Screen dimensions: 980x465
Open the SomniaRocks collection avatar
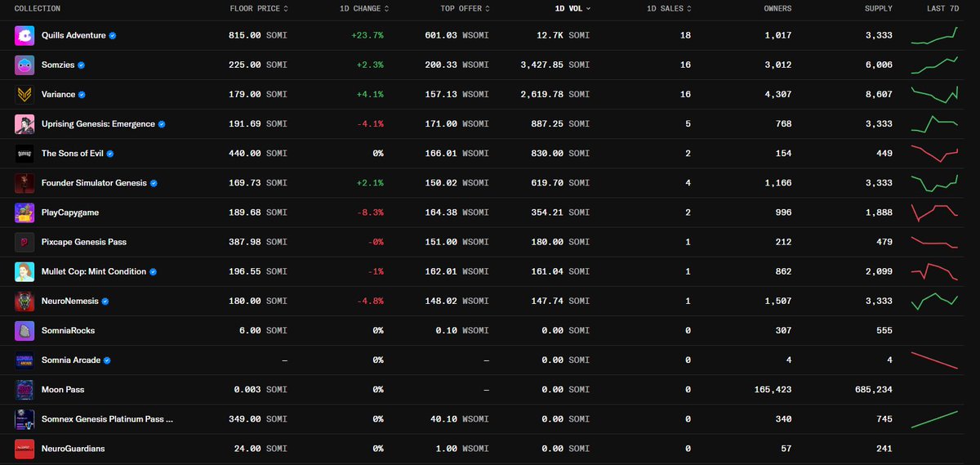pyautogui.click(x=24, y=330)
